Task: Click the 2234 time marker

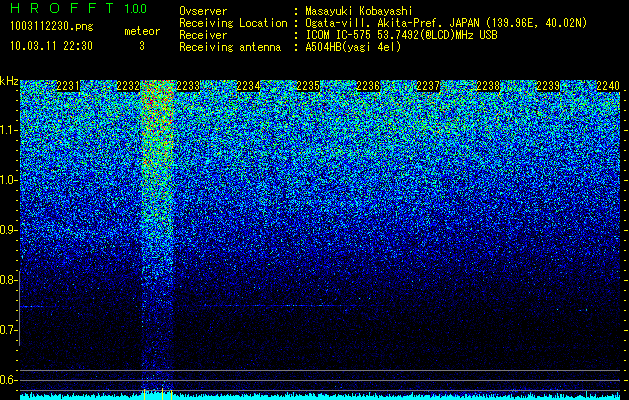Action: tap(248, 86)
